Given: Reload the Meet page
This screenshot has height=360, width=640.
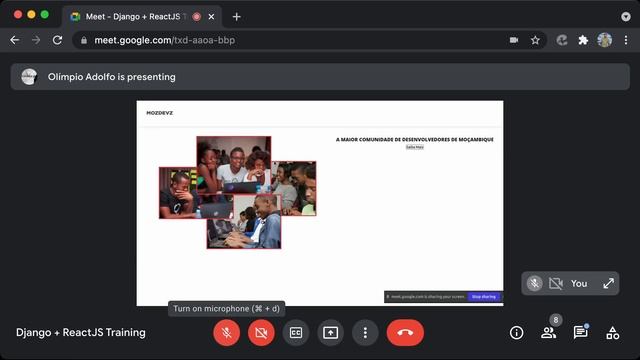Looking at the screenshot, I should 58,40.
